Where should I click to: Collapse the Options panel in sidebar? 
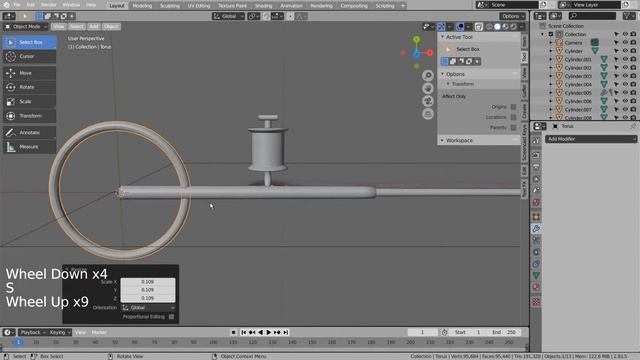(442, 74)
